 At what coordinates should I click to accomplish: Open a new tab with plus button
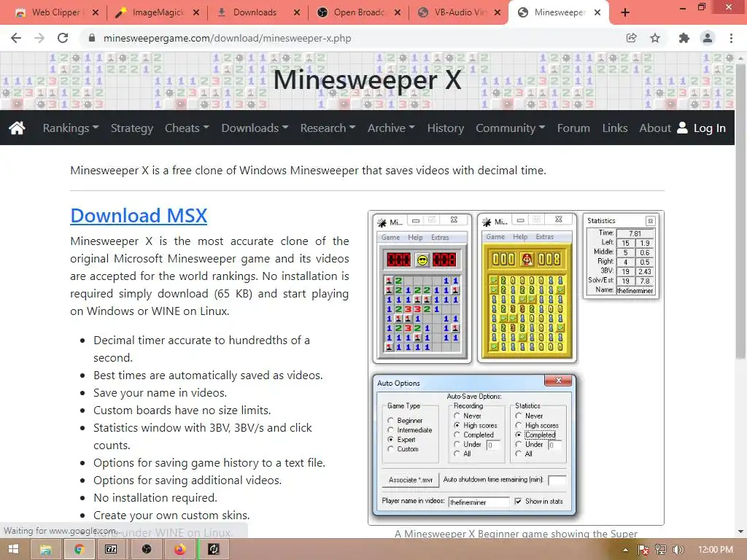click(x=625, y=13)
